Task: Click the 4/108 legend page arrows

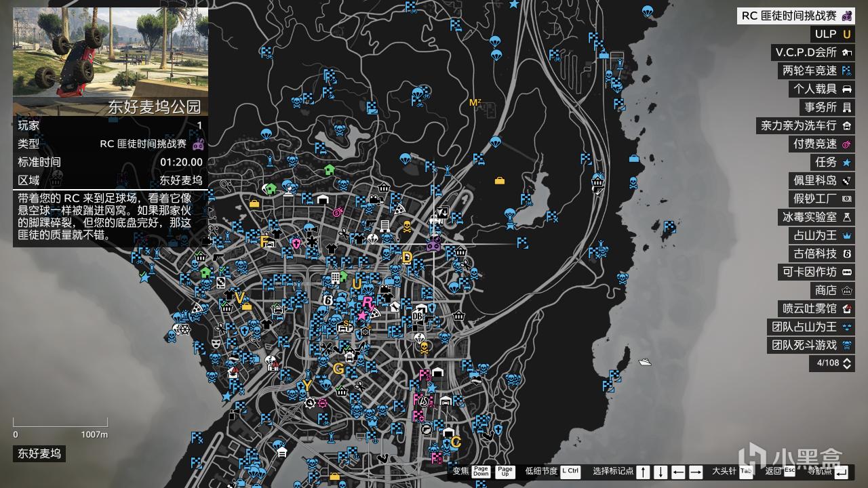Action: 847,363
